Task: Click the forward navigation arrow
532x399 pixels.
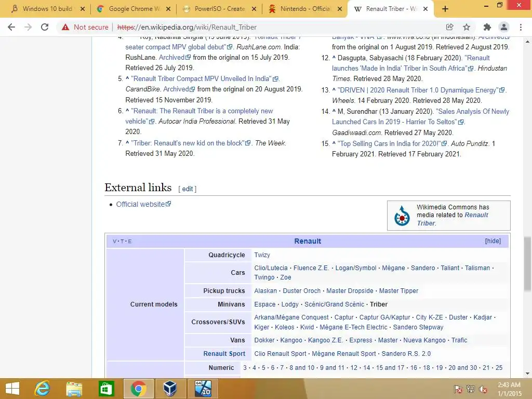Action: pos(28,27)
